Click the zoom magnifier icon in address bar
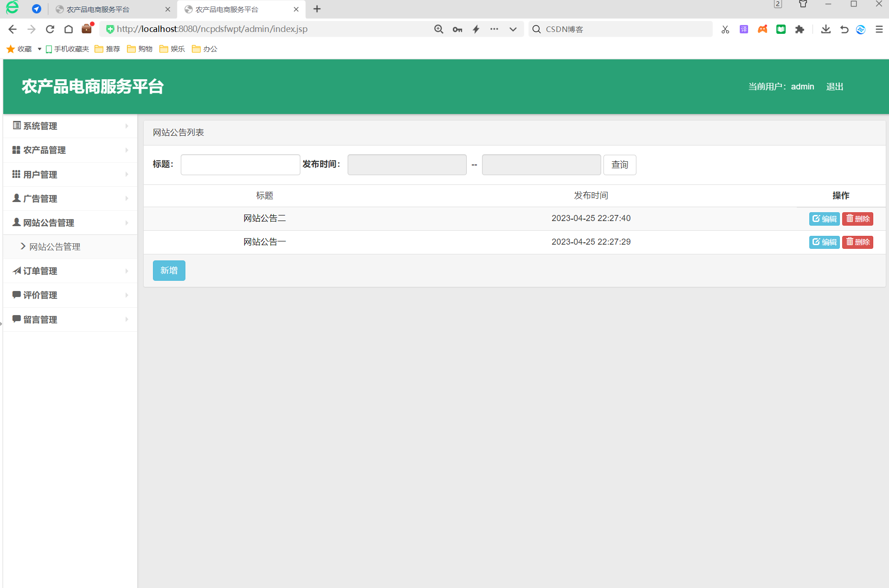This screenshot has width=889, height=588. pos(438,29)
